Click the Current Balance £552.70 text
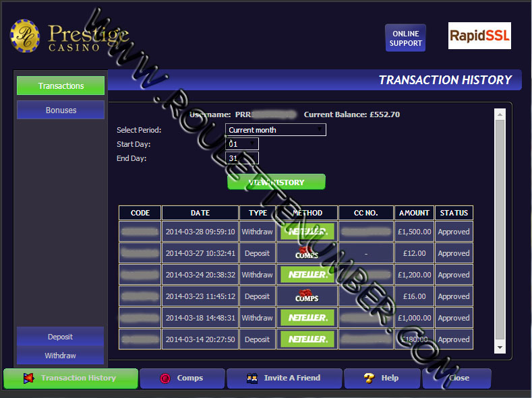This screenshot has width=532, height=398. pyautogui.click(x=352, y=114)
